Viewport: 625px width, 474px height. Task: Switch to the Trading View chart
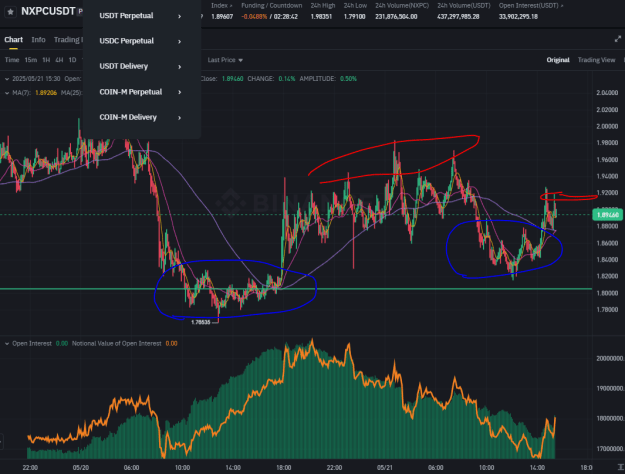pos(596,60)
